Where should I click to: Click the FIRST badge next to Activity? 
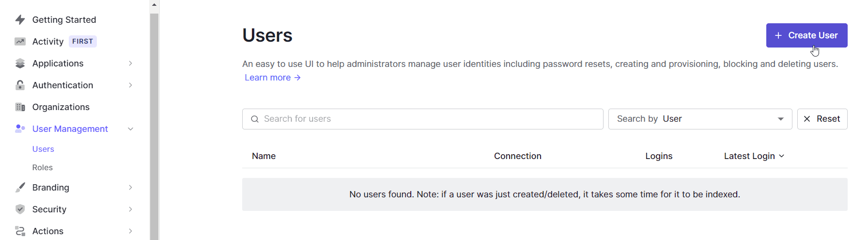pos(83,42)
